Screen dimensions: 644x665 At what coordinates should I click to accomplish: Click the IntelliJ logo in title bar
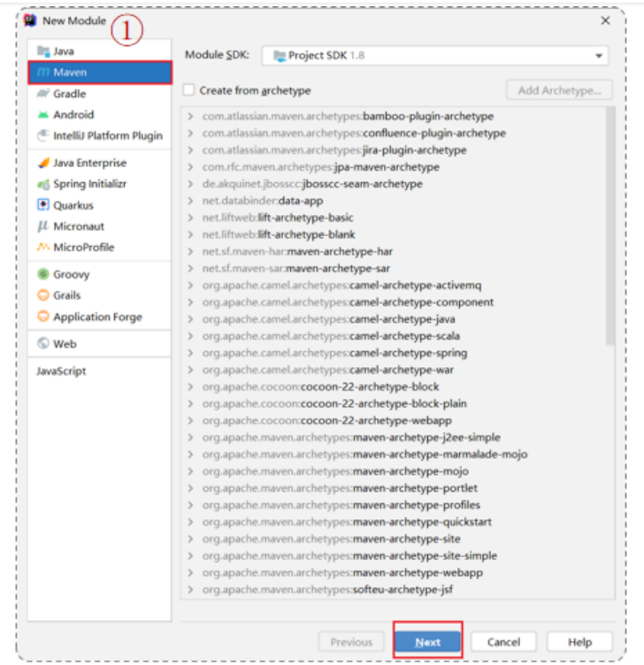pos(30,20)
